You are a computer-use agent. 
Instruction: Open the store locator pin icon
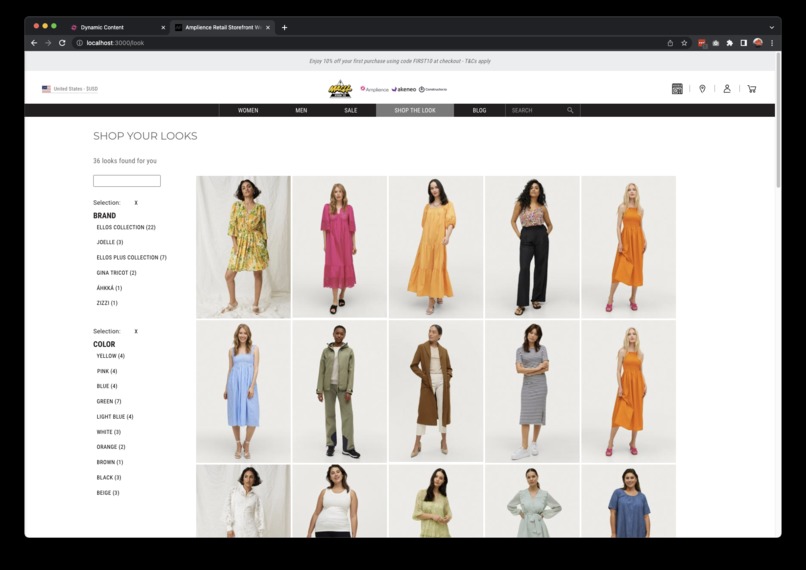click(702, 89)
